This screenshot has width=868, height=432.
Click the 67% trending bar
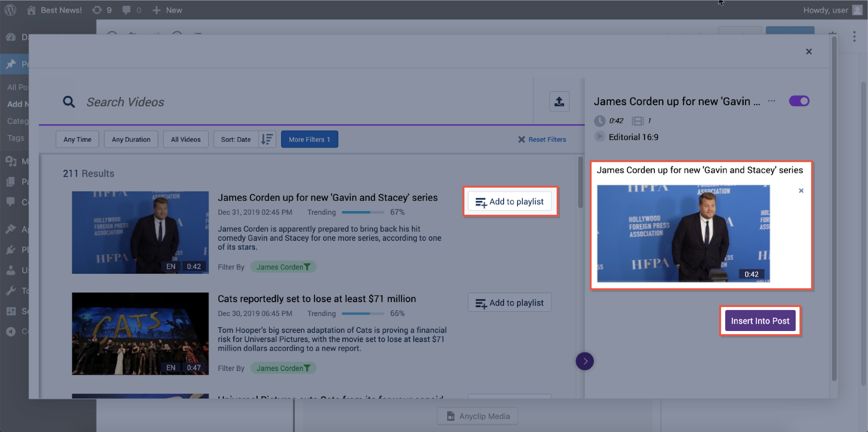(363, 212)
